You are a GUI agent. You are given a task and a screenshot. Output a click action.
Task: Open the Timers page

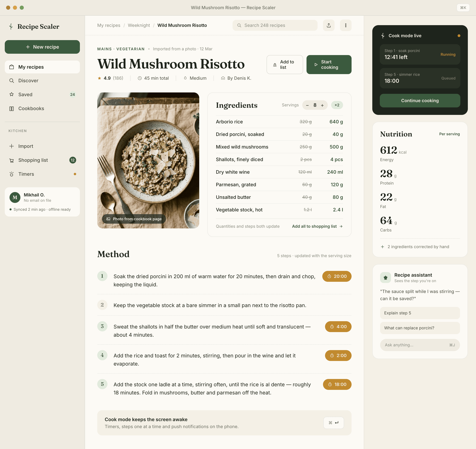[42, 174]
